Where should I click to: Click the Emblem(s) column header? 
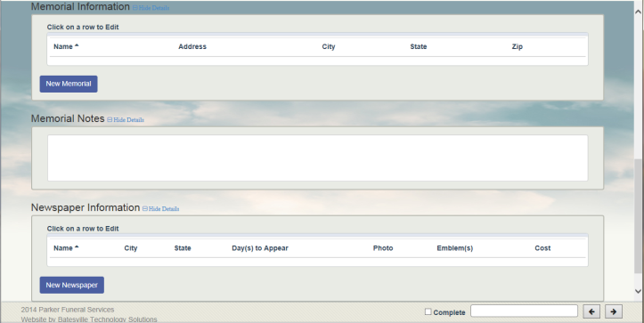tap(454, 248)
